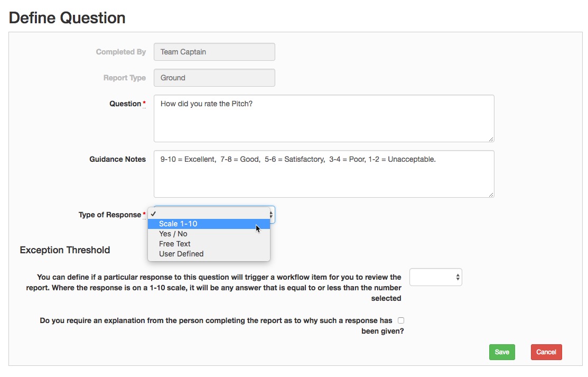
Task: Select the Scale 1-10 option
Action: click(209, 224)
